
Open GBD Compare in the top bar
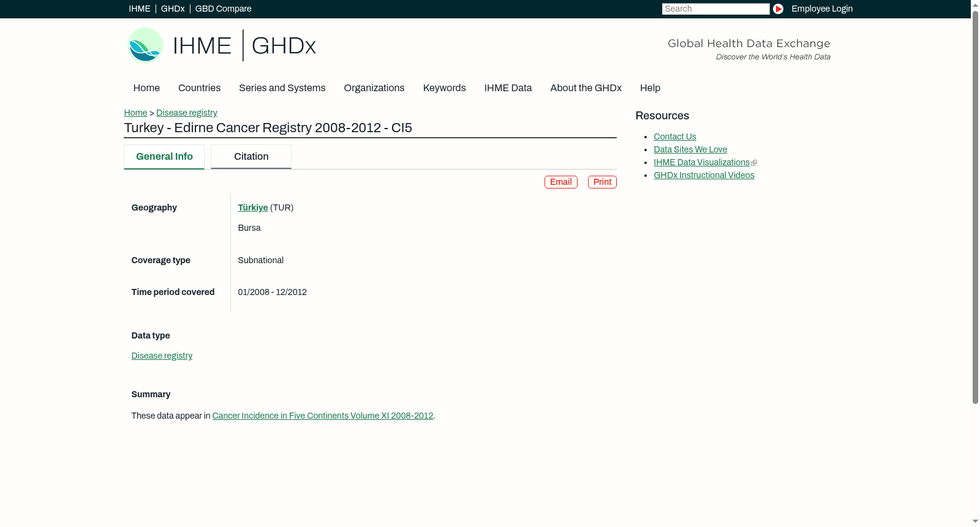pyautogui.click(x=223, y=9)
